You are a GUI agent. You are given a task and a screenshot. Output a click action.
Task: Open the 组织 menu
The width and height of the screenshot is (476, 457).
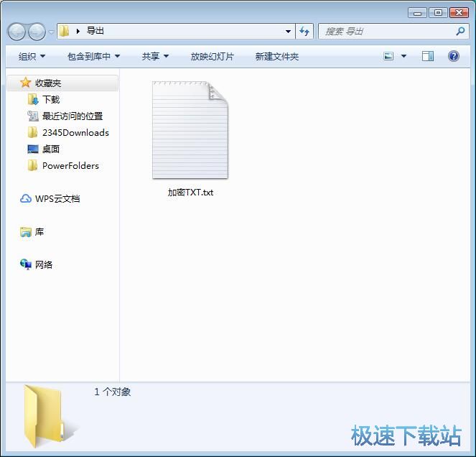coord(32,57)
